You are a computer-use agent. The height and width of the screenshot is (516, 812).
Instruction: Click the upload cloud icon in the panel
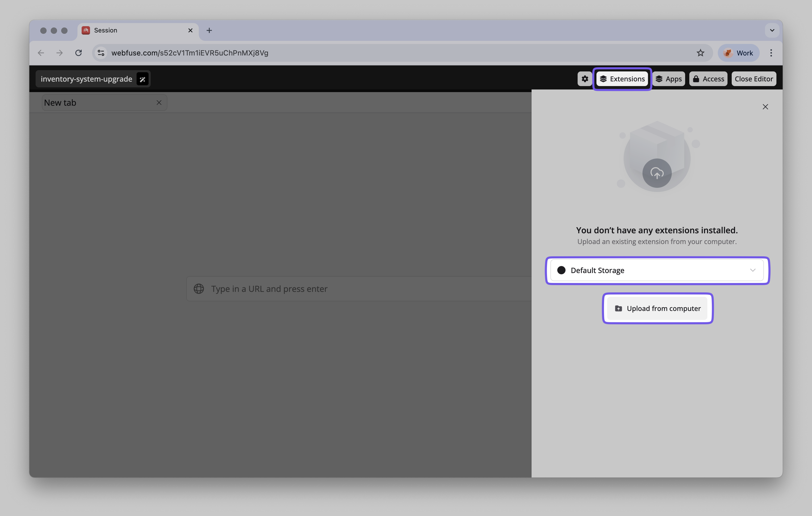657,173
